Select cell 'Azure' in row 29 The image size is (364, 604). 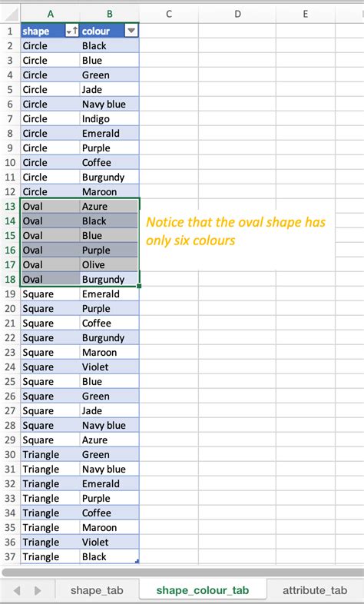pyautogui.click(x=110, y=440)
